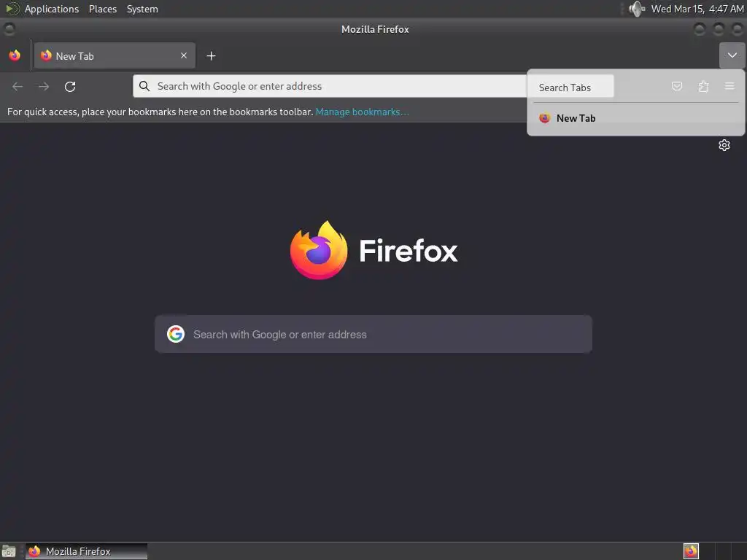The width and height of the screenshot is (747, 560).
Task: Open the Extensions puzzle icon
Action: click(x=703, y=86)
